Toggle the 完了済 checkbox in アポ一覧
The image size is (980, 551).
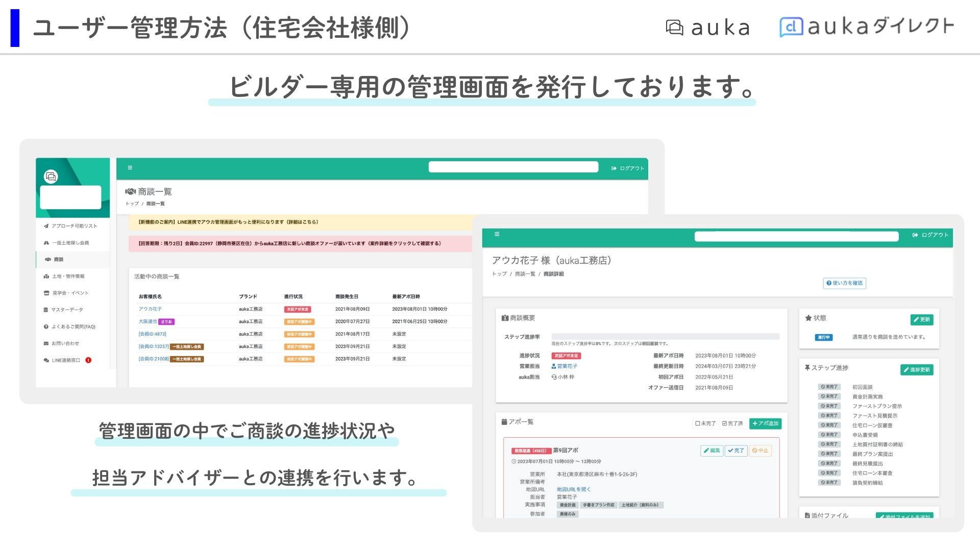point(732,423)
